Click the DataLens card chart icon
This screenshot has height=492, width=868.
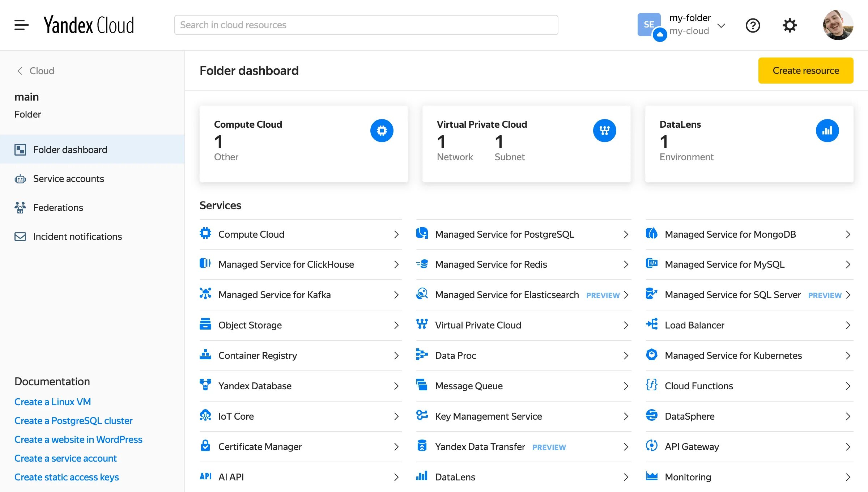coord(827,131)
